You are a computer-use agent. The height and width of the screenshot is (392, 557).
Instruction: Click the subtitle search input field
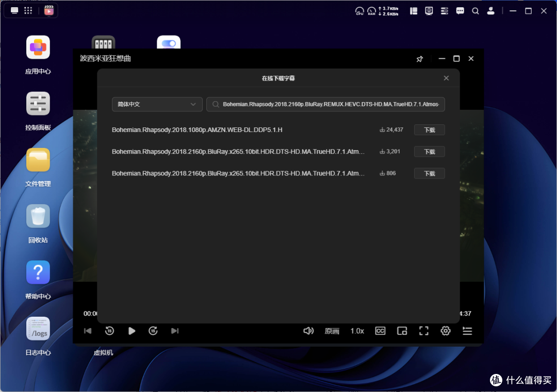click(325, 105)
